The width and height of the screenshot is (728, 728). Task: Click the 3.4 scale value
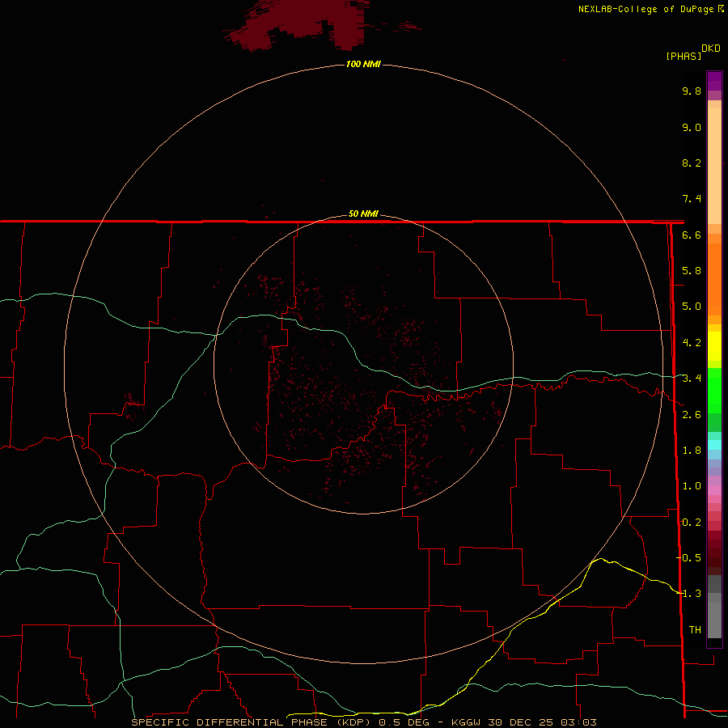click(692, 379)
